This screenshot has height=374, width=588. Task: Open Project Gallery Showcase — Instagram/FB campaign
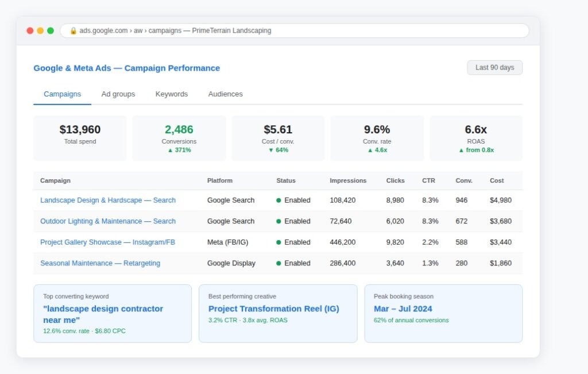click(107, 242)
